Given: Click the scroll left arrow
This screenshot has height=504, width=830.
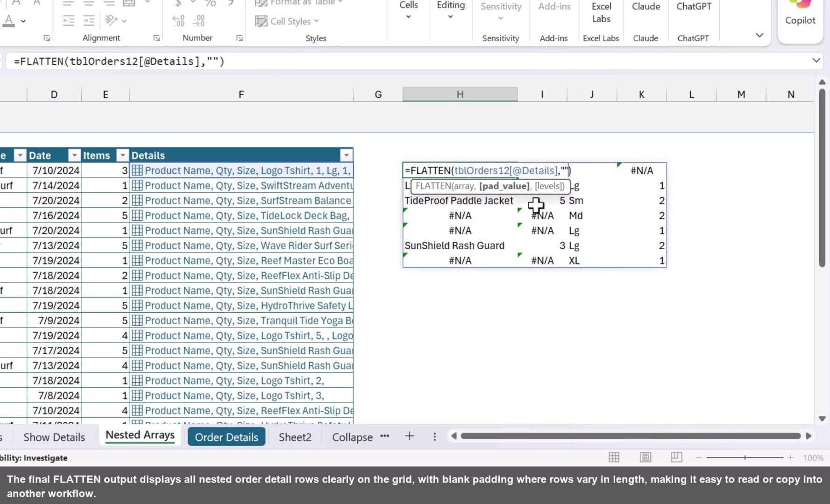Looking at the screenshot, I should click(454, 436).
